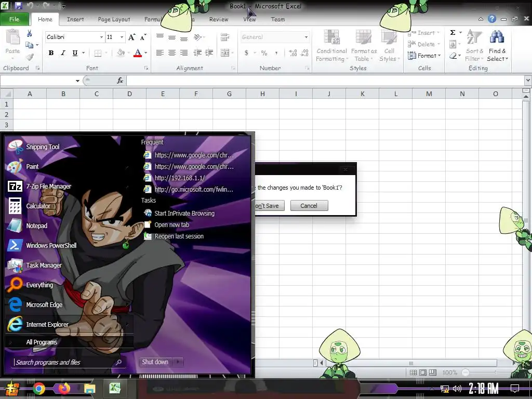Open Format as Table gallery

[364, 46]
